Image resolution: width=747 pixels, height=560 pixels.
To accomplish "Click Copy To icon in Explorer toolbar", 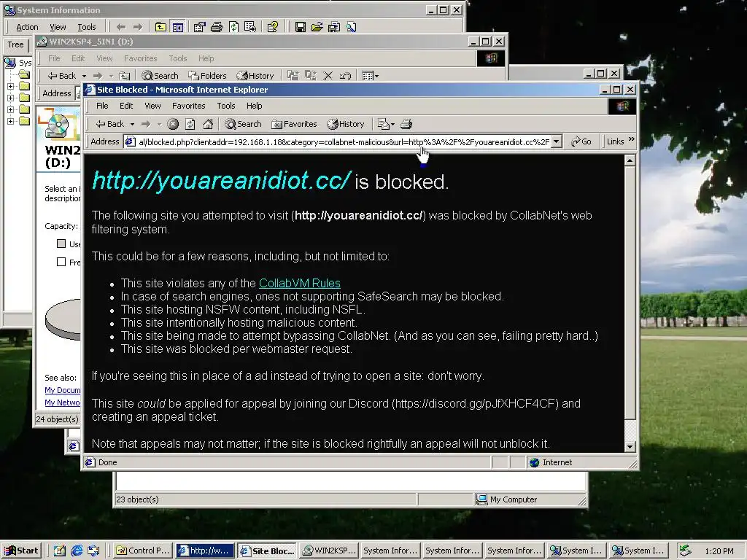I will tap(311, 76).
